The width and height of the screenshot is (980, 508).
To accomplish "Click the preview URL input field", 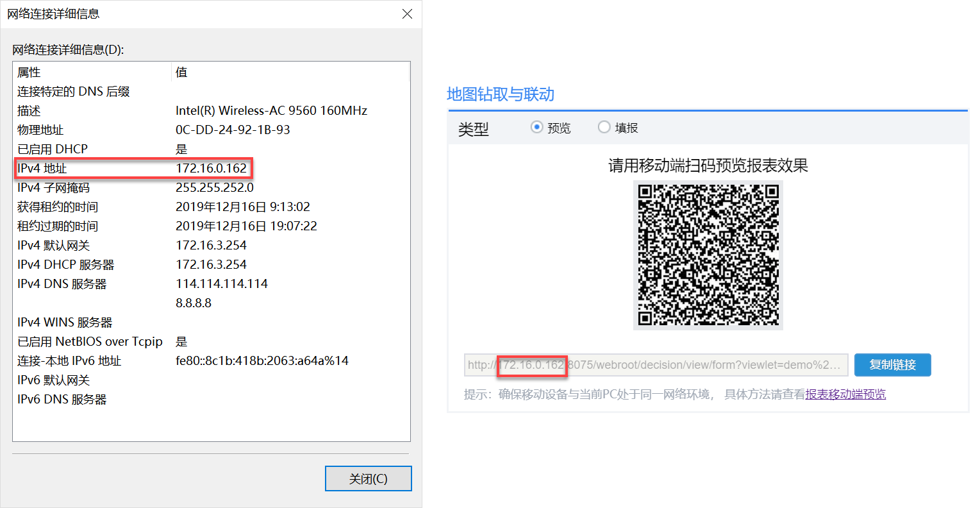I will [656, 365].
